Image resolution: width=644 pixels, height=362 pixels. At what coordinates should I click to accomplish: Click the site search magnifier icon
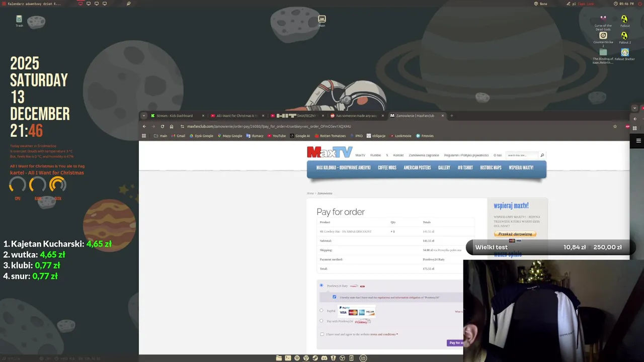pyautogui.click(x=542, y=155)
